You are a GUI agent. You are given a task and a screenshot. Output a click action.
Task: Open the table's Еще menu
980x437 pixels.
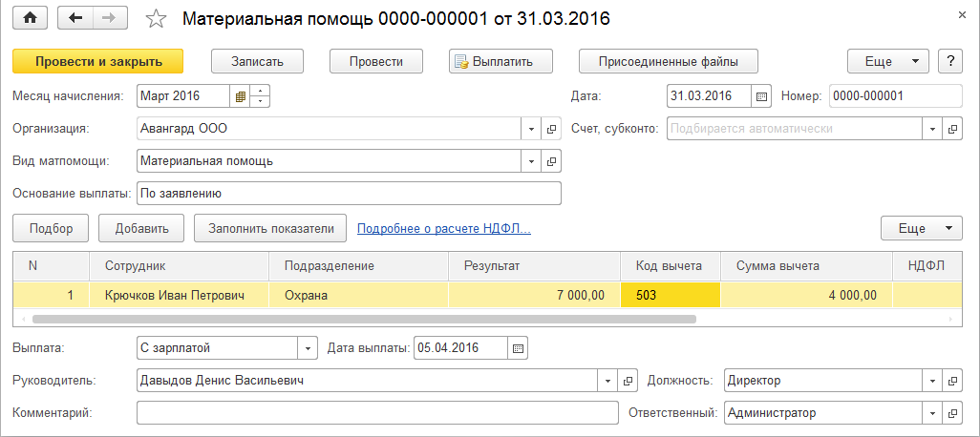tap(920, 228)
